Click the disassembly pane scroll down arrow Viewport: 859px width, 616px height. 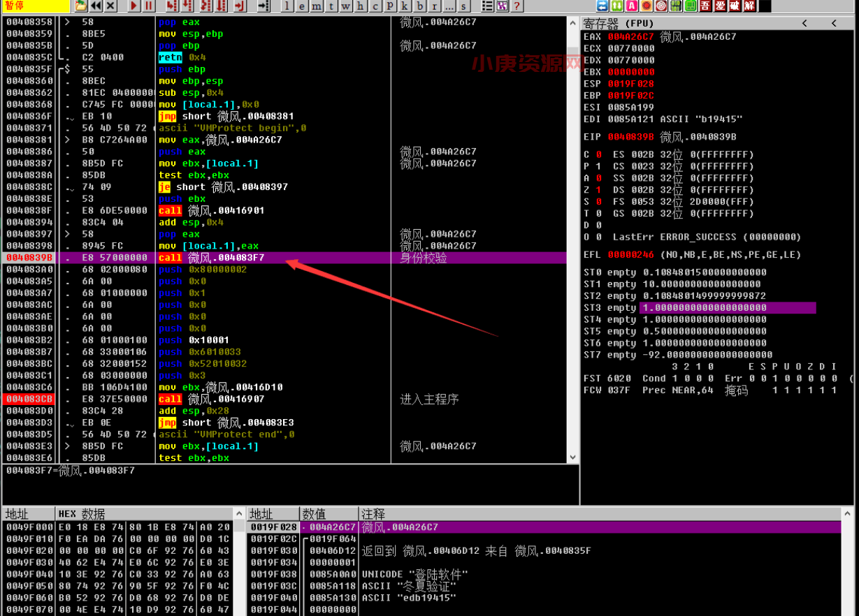click(x=573, y=457)
